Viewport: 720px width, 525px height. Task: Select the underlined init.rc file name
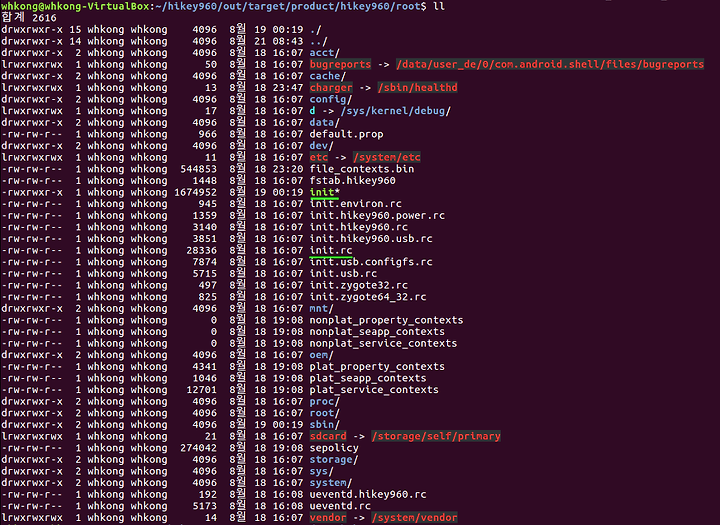coord(331,250)
